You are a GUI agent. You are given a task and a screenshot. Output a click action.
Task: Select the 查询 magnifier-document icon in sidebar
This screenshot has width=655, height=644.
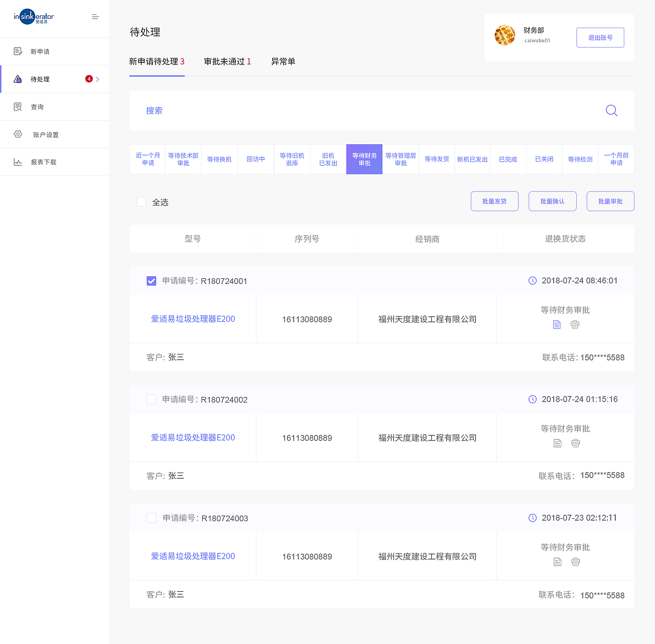(18, 106)
